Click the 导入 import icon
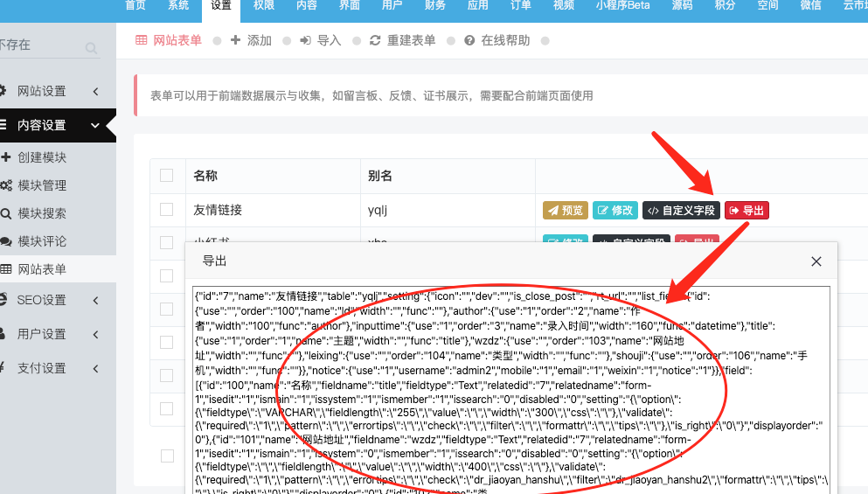The width and height of the screenshot is (868, 494). click(306, 40)
